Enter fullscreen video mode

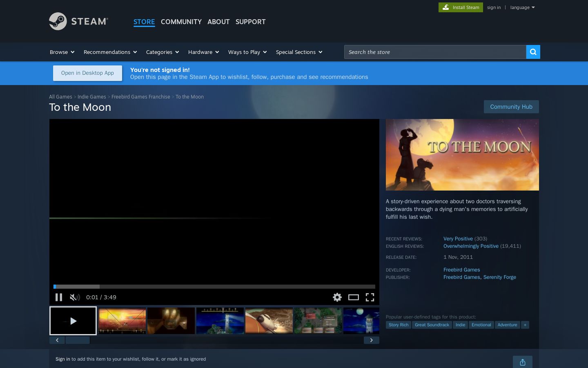(x=370, y=297)
